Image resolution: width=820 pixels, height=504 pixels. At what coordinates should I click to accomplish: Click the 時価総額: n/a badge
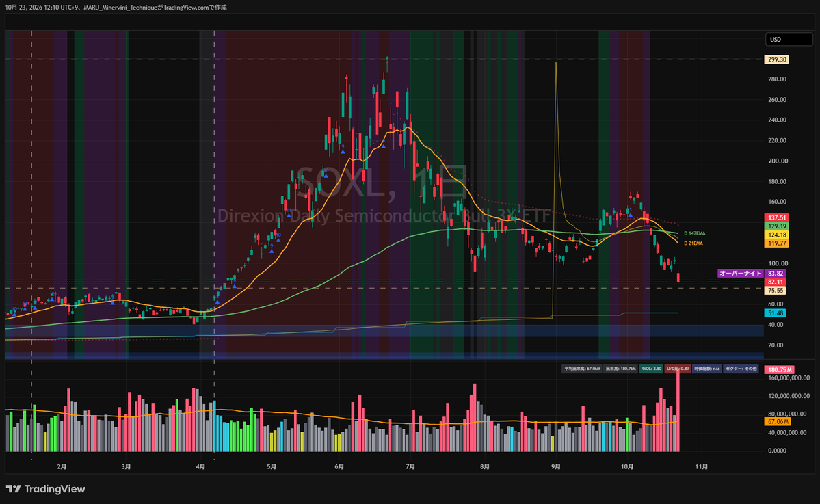[x=707, y=369]
